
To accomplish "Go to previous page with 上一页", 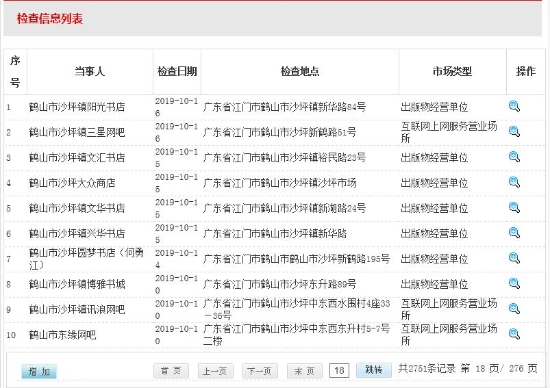I will coord(215,371).
